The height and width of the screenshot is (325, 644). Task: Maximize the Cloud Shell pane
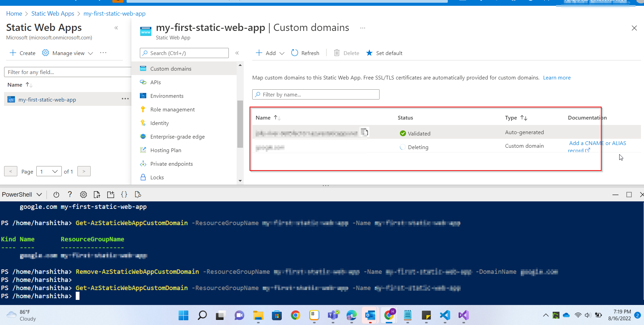click(629, 195)
